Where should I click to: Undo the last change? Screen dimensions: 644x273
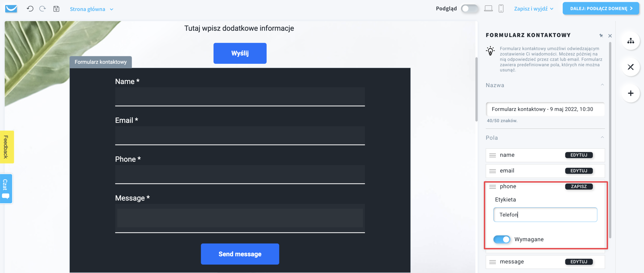[30, 9]
